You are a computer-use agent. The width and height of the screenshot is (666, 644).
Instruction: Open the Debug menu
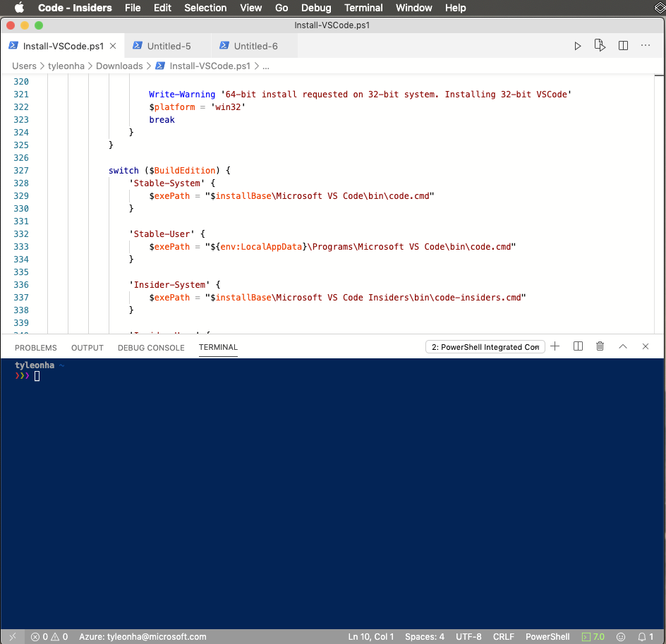(315, 8)
